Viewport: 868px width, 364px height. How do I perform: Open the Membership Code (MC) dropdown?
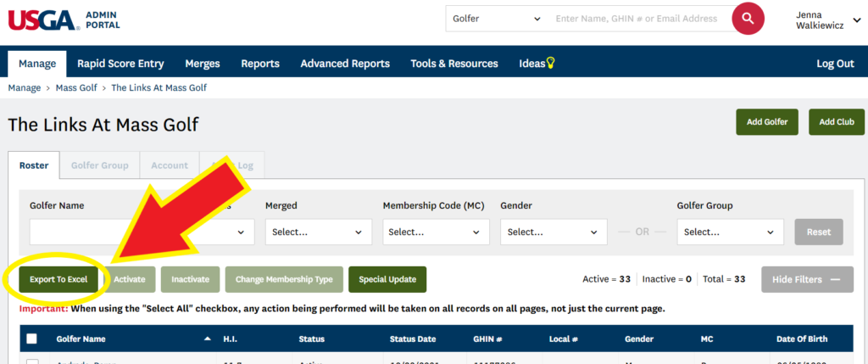[437, 232]
